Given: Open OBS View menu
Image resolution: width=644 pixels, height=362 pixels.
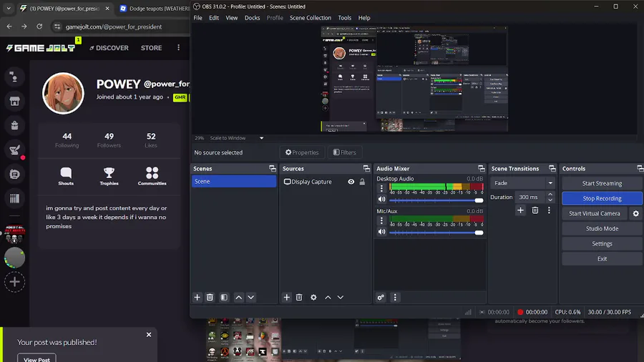Looking at the screenshot, I should click(x=232, y=18).
